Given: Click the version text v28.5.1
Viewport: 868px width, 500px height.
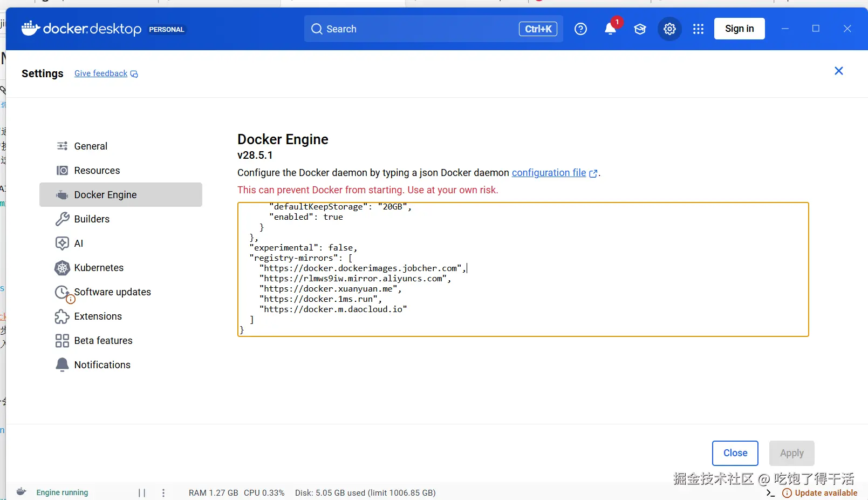Looking at the screenshot, I should (x=255, y=156).
